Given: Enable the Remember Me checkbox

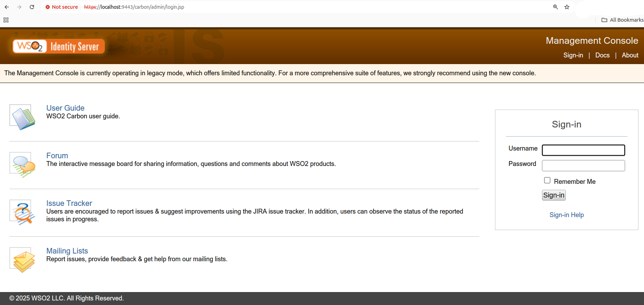Looking at the screenshot, I should coord(547,180).
